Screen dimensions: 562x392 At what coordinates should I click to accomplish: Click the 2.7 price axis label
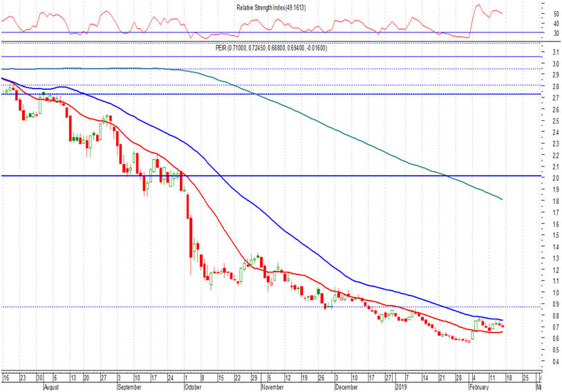coord(556,98)
